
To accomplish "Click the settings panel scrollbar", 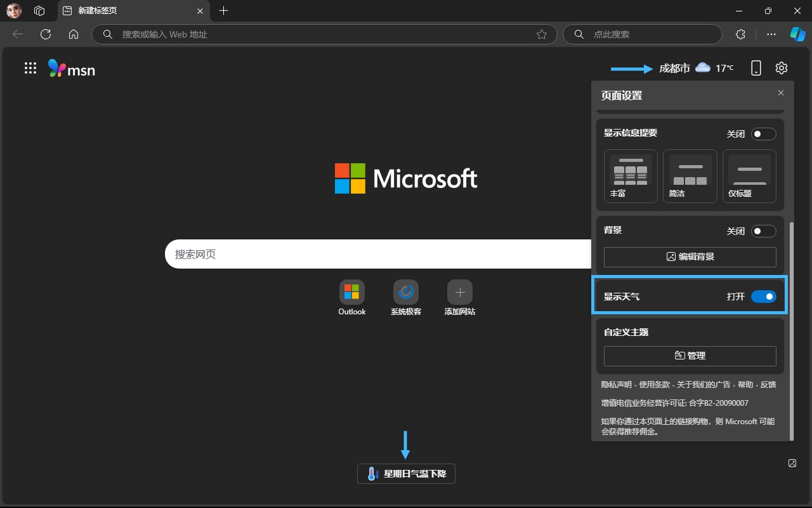I will (791, 330).
